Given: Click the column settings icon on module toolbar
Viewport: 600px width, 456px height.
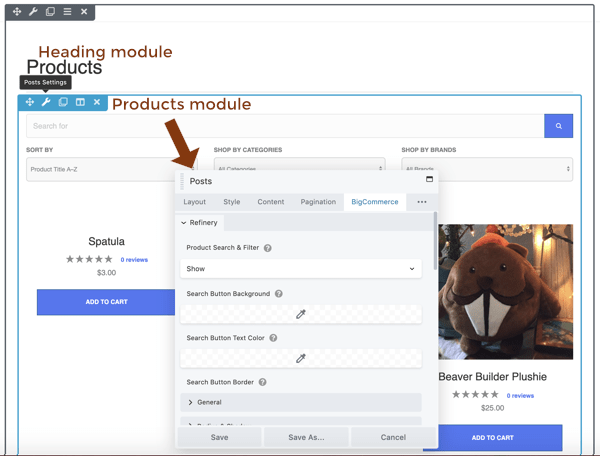Looking at the screenshot, I should (x=80, y=102).
